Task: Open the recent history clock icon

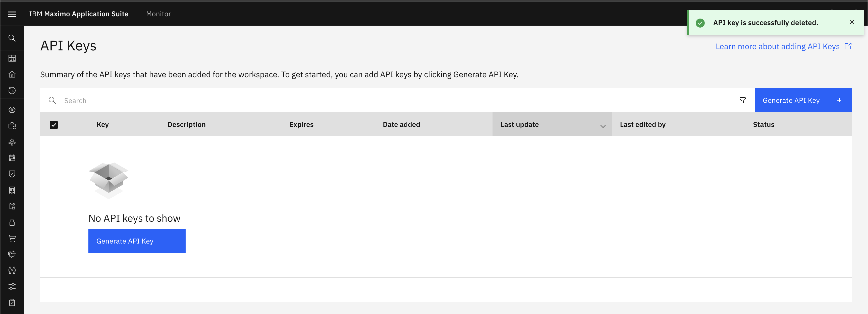Action: [12, 91]
